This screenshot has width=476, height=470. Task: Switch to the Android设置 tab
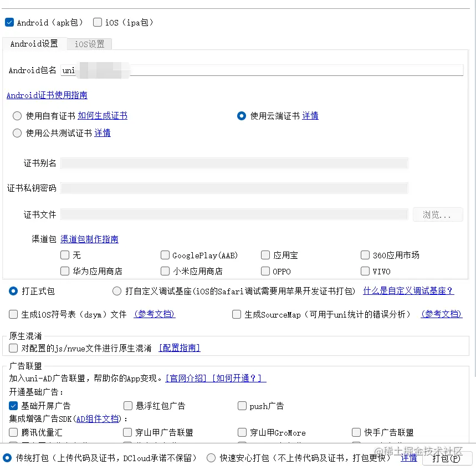click(34, 44)
